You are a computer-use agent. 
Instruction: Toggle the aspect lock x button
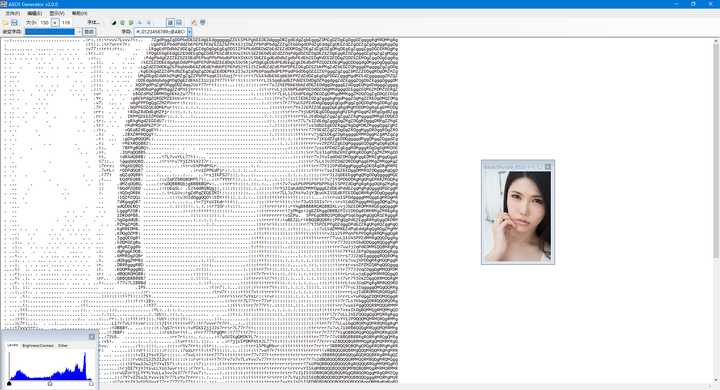pos(55,23)
